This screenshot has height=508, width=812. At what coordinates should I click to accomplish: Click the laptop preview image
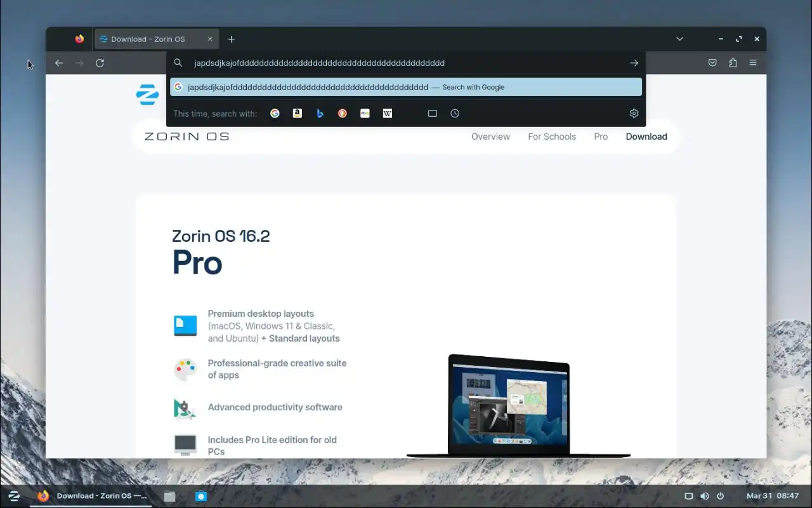pyautogui.click(x=518, y=406)
